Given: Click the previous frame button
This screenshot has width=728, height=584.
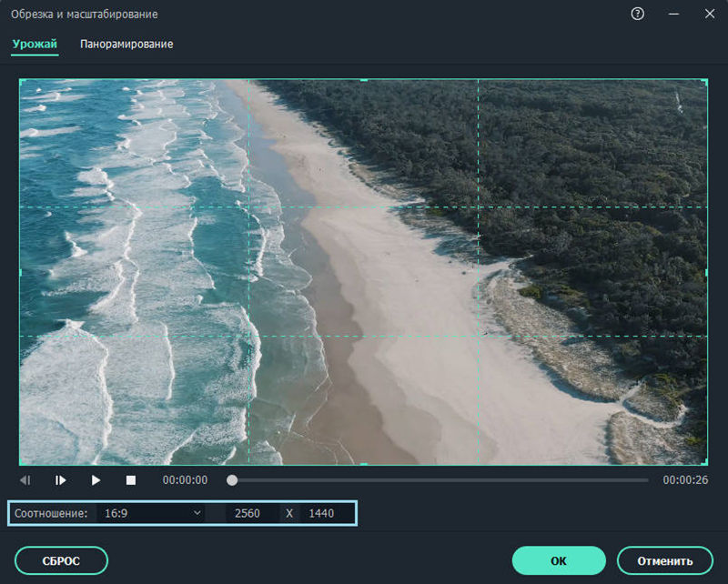Looking at the screenshot, I should (25, 479).
